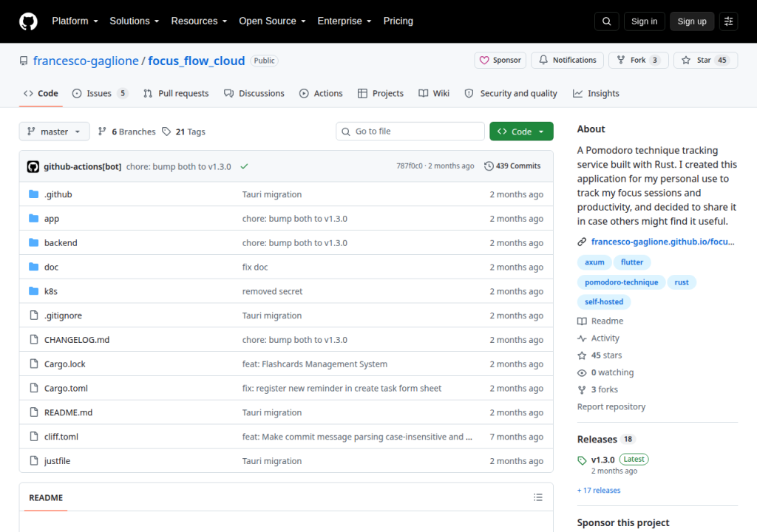Click the doc folder icon
The height and width of the screenshot is (532, 757).
click(x=33, y=267)
